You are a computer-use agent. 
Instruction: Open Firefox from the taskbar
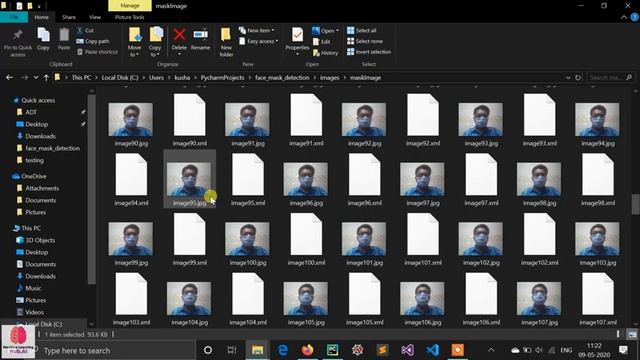308,350
